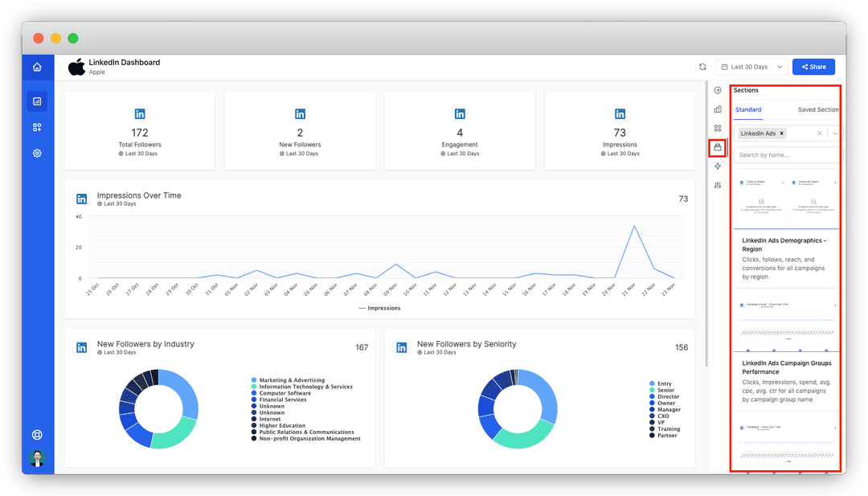
Task: Click the 167 total on Industry chart
Action: point(362,347)
